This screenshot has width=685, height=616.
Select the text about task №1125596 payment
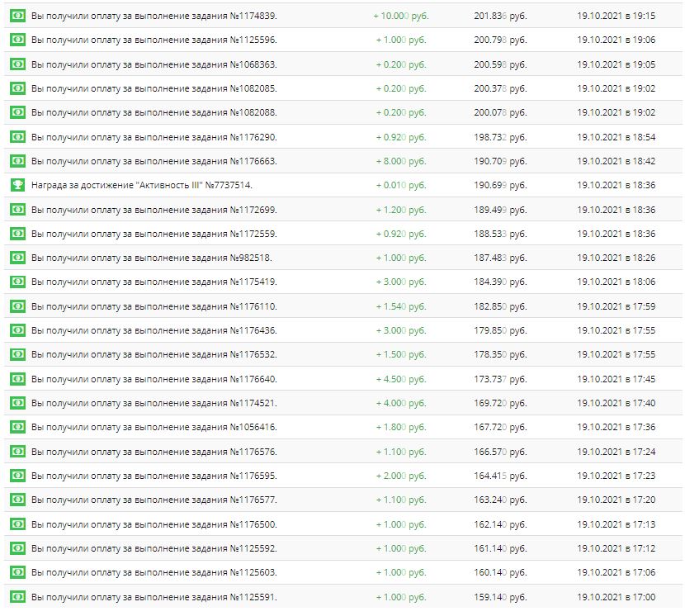(154, 40)
